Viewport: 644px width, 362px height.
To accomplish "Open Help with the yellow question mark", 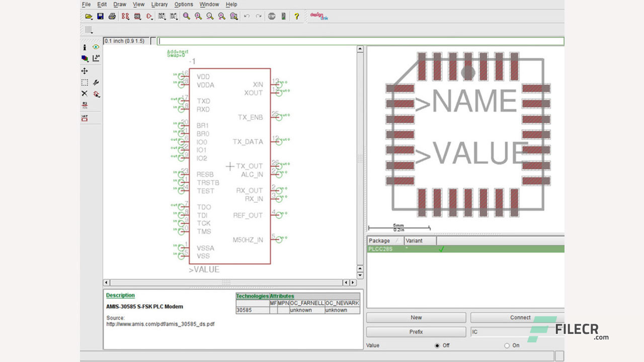I will (297, 16).
